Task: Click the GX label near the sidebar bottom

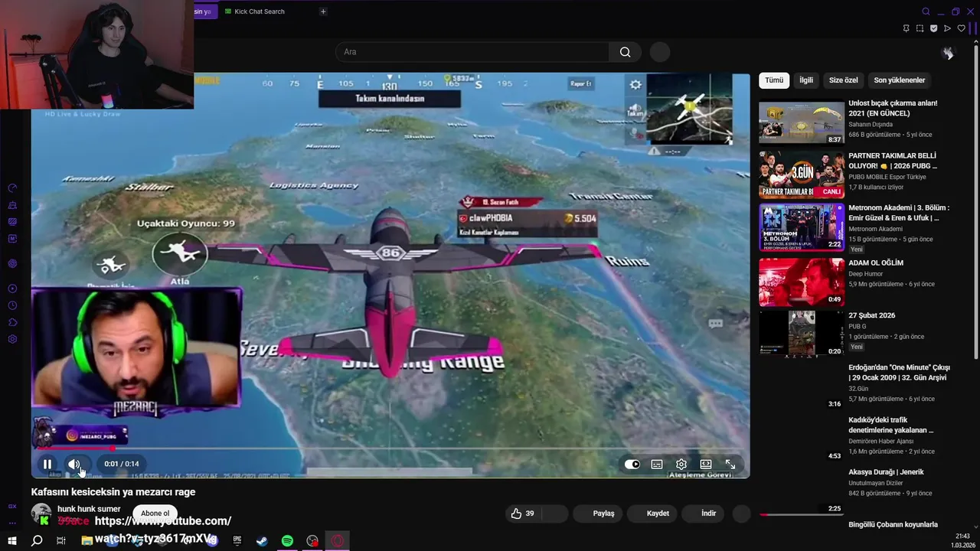Action: tap(12, 507)
